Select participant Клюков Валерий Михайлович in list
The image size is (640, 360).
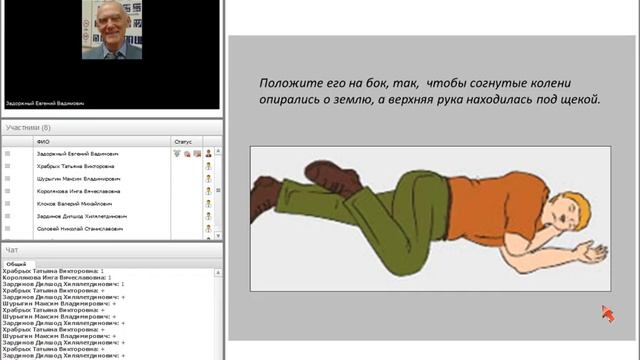pyautogui.click(x=74, y=204)
